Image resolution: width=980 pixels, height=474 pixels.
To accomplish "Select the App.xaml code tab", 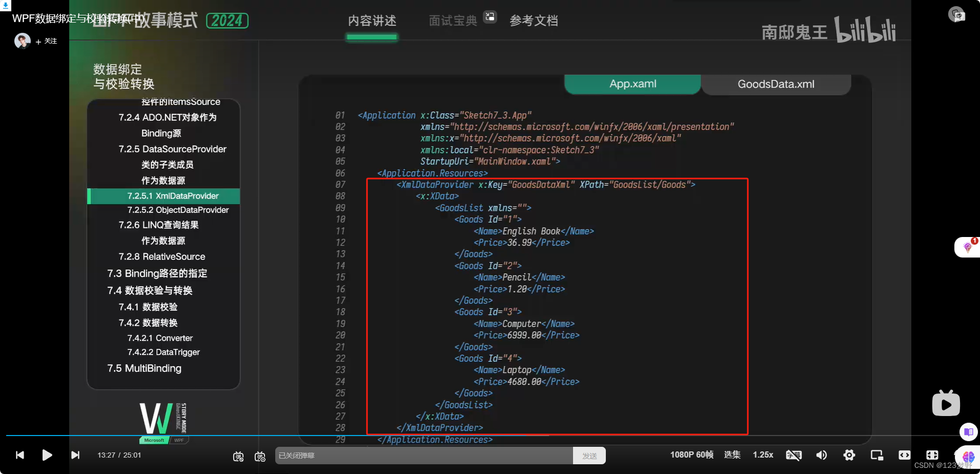I will click(x=632, y=84).
